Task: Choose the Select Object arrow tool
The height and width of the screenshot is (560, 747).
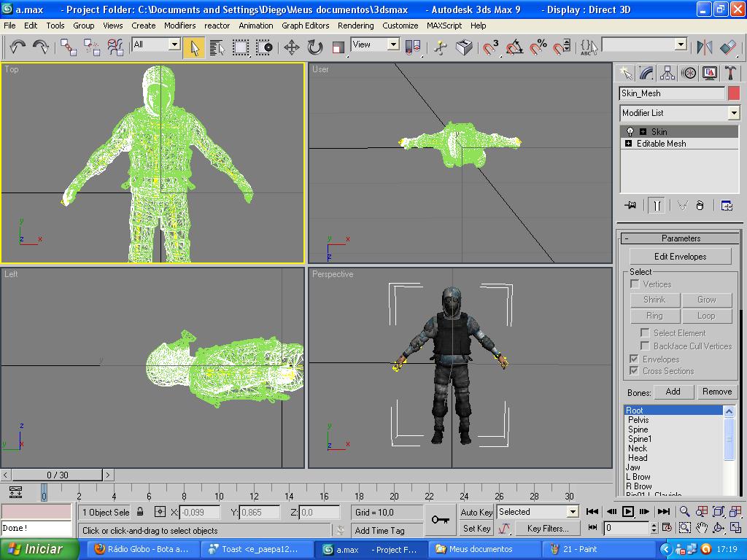Action: pyautogui.click(x=194, y=47)
